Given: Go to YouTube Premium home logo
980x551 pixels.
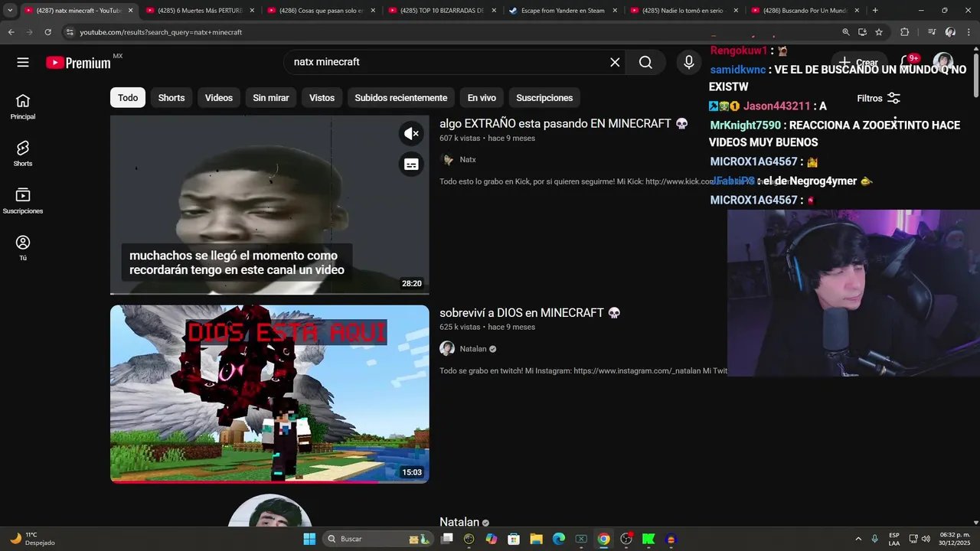Looking at the screenshot, I should tap(78, 63).
